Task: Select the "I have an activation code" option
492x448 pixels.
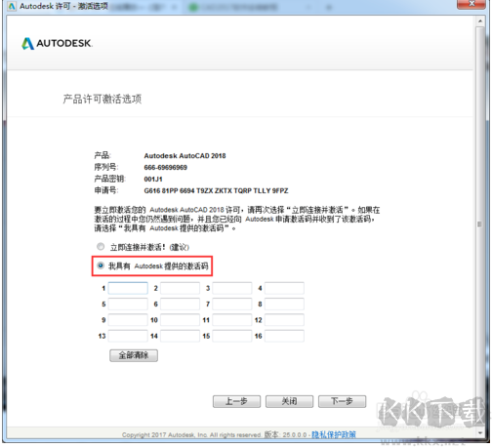Action: tap(101, 265)
